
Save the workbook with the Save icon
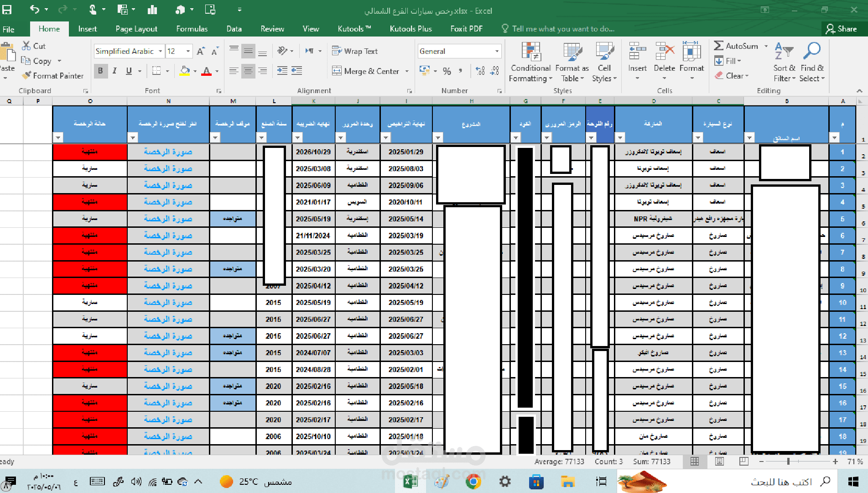pyautogui.click(x=7, y=9)
